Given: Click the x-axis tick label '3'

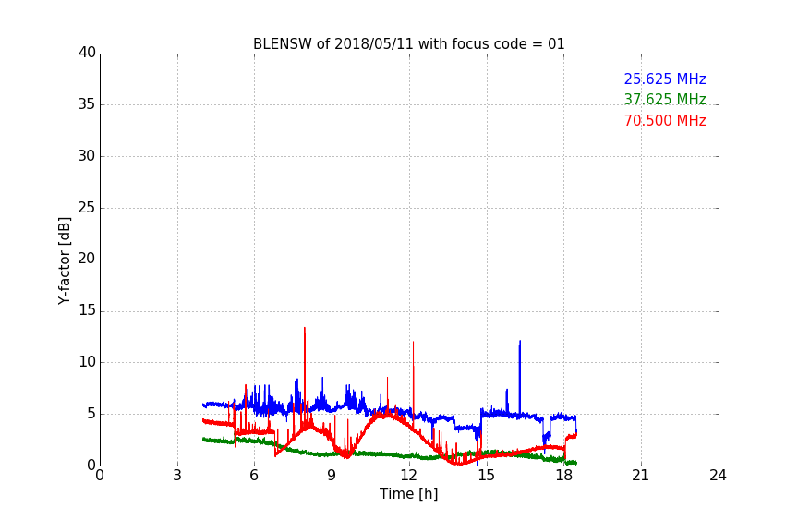Looking at the screenshot, I should [177, 476].
